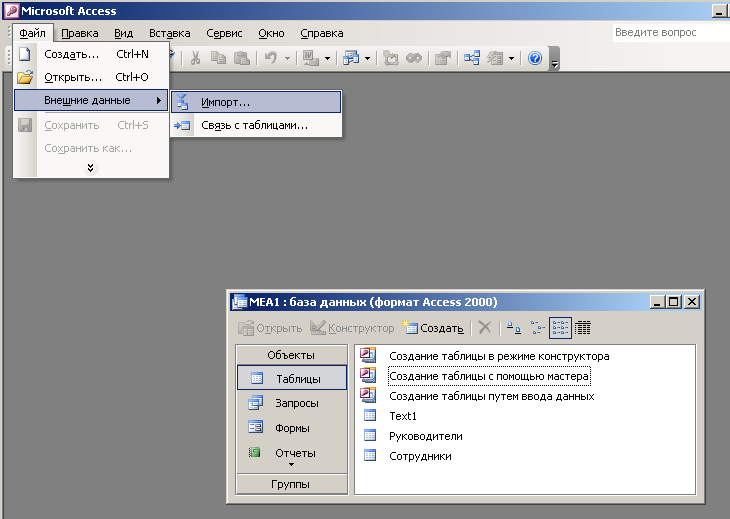The height and width of the screenshot is (519, 730).
Task: Click the Copy icon in toolbar
Action: 218,58
